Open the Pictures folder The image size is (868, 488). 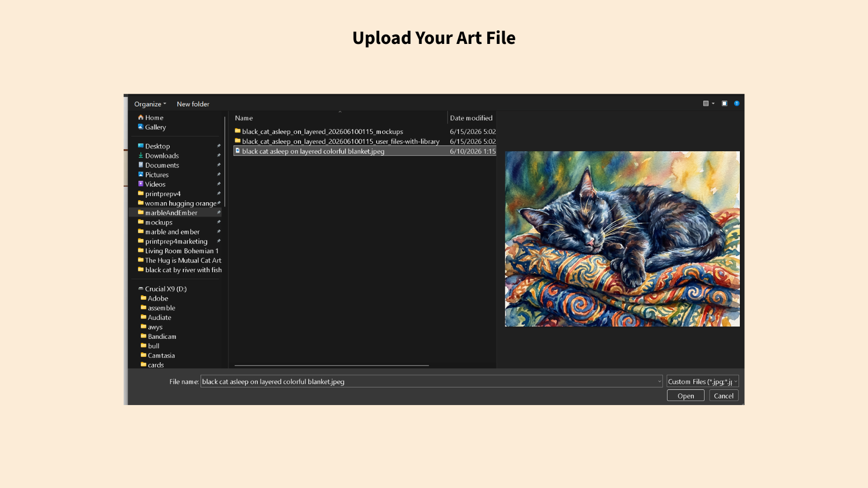point(157,175)
